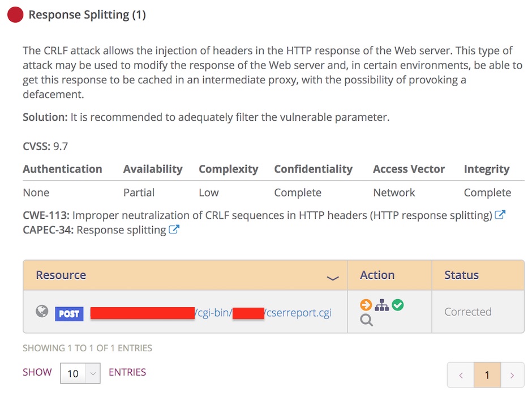Viewport: 532px width, 400px height.
Task: Click the next page arrow
Action: pyautogui.click(x=513, y=375)
